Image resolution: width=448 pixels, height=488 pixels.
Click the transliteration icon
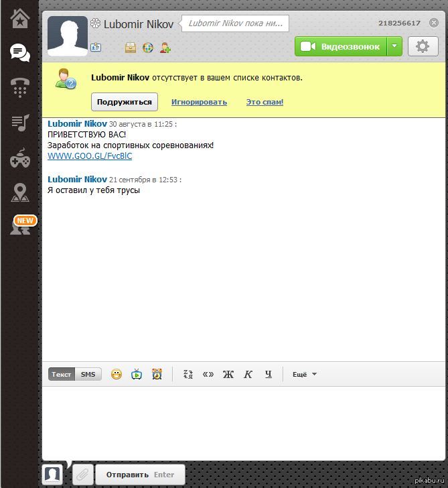[188, 374]
